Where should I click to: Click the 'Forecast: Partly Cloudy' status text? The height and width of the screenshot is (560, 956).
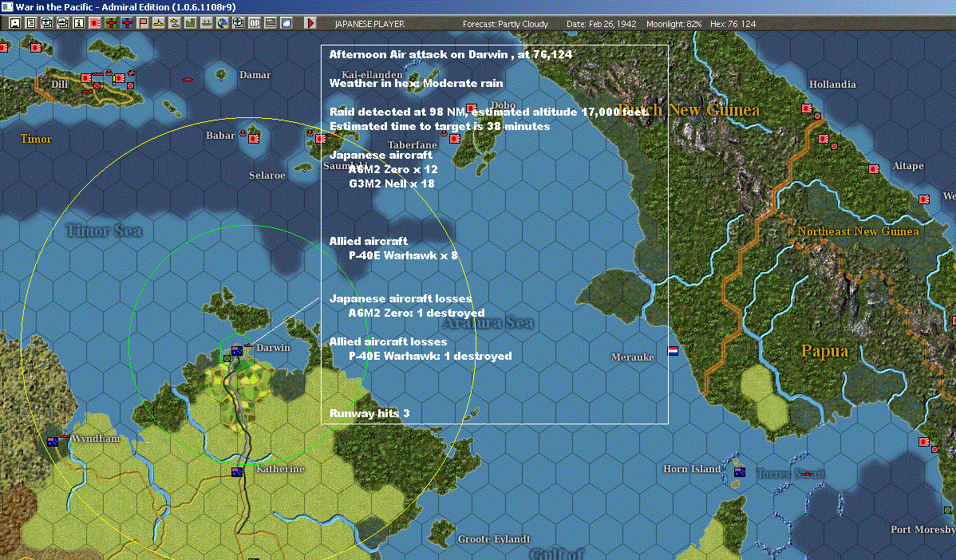pos(505,24)
